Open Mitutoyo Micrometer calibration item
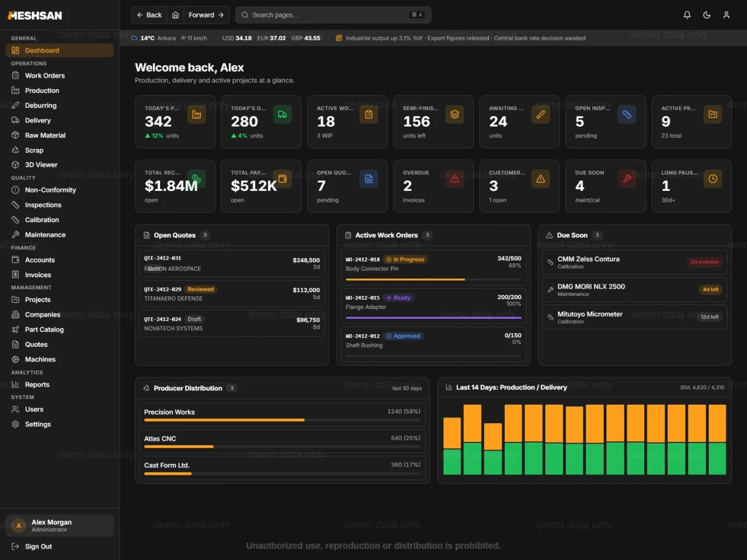 (635, 317)
